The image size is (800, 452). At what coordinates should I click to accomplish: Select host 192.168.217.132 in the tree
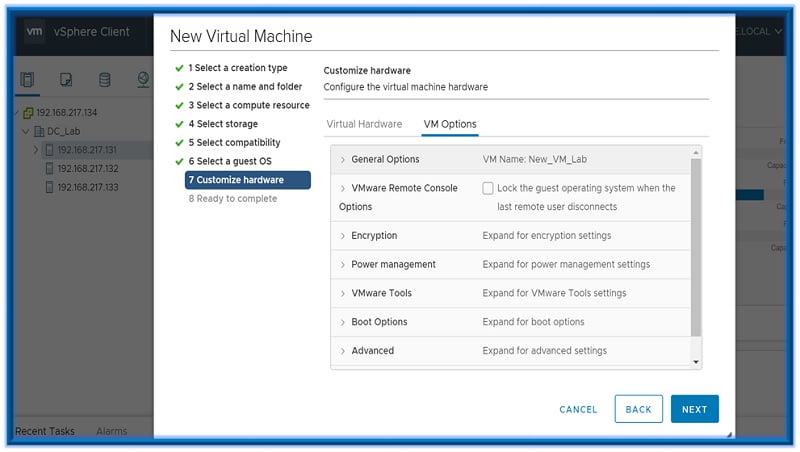(x=87, y=169)
